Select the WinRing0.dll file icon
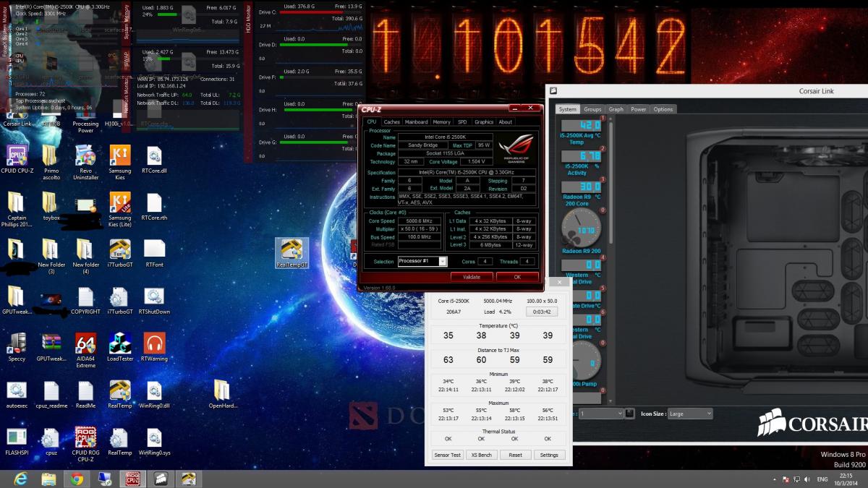The width and height of the screenshot is (868, 488). click(154, 395)
